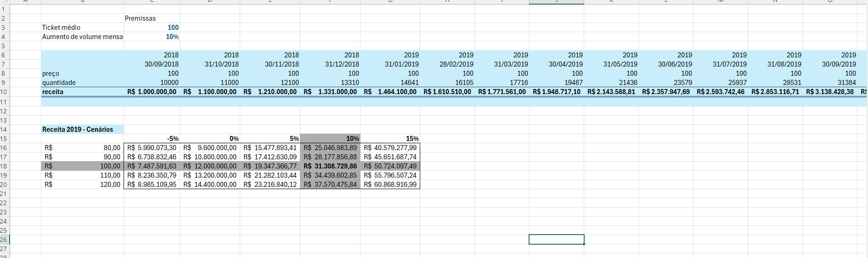
Task: Select the 0% scenario column header
Action: click(x=210, y=139)
